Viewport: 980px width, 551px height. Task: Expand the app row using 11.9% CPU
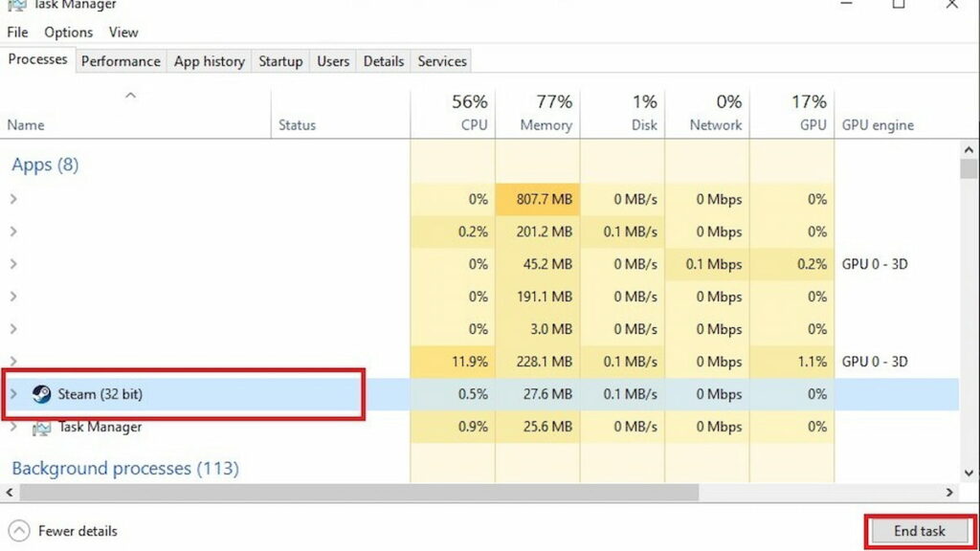13,362
